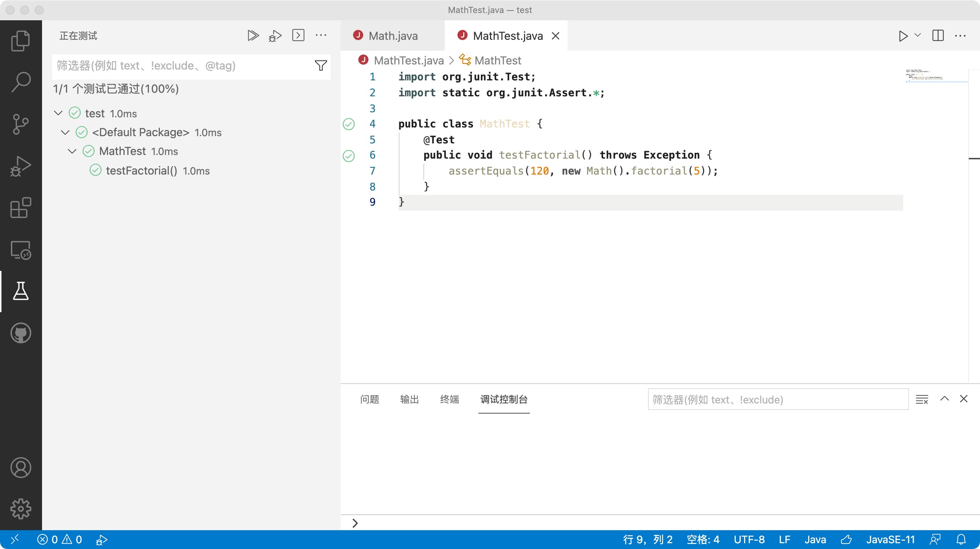Collapse the MathTest class node

tap(72, 151)
